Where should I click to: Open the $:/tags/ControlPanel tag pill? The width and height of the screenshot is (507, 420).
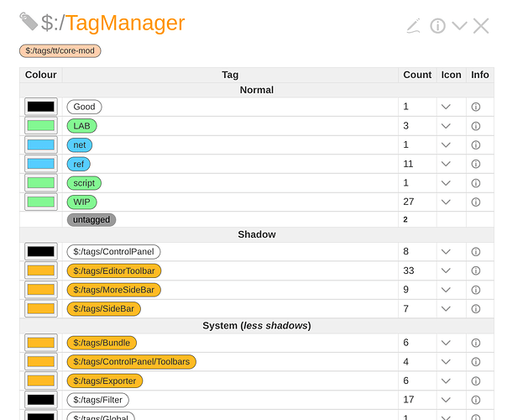[x=113, y=252]
